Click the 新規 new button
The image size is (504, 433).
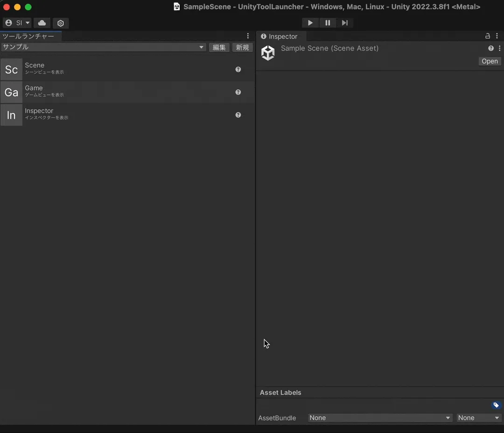pyautogui.click(x=242, y=47)
